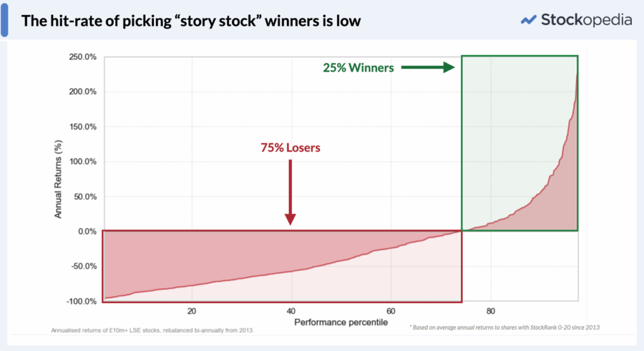The width and height of the screenshot is (644, 351).
Task: Click the blue vertical bar beside the title
Action: [4, 19]
